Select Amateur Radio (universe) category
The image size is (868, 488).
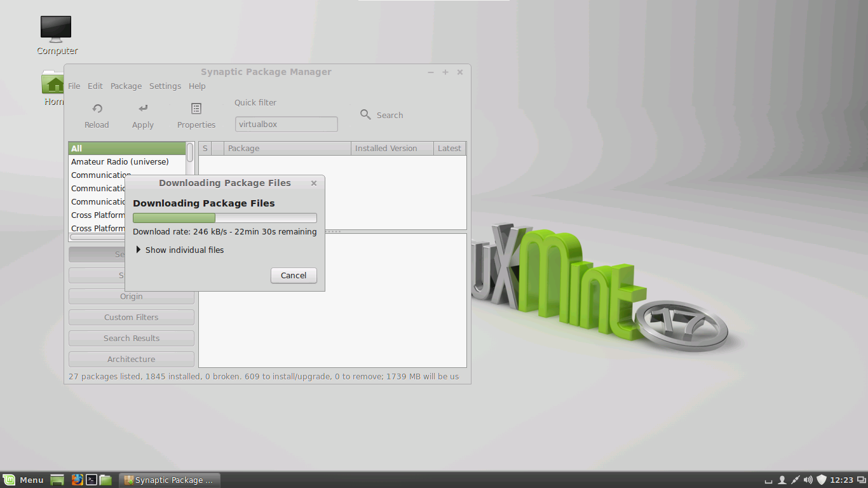click(x=120, y=161)
